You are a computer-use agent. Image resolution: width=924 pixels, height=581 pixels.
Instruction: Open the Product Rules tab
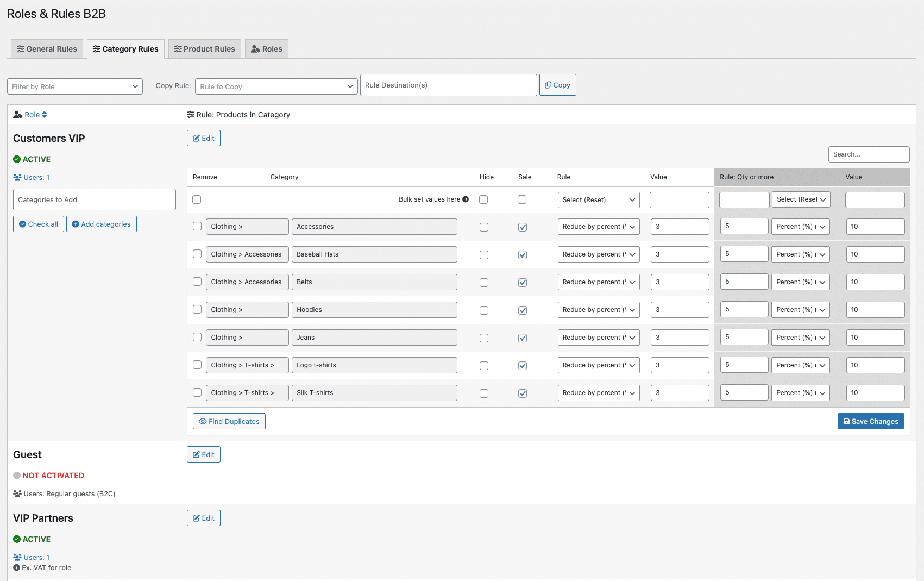(x=205, y=49)
